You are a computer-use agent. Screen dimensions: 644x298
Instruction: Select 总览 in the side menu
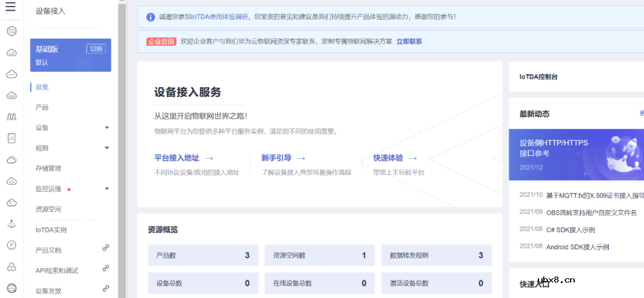point(42,87)
